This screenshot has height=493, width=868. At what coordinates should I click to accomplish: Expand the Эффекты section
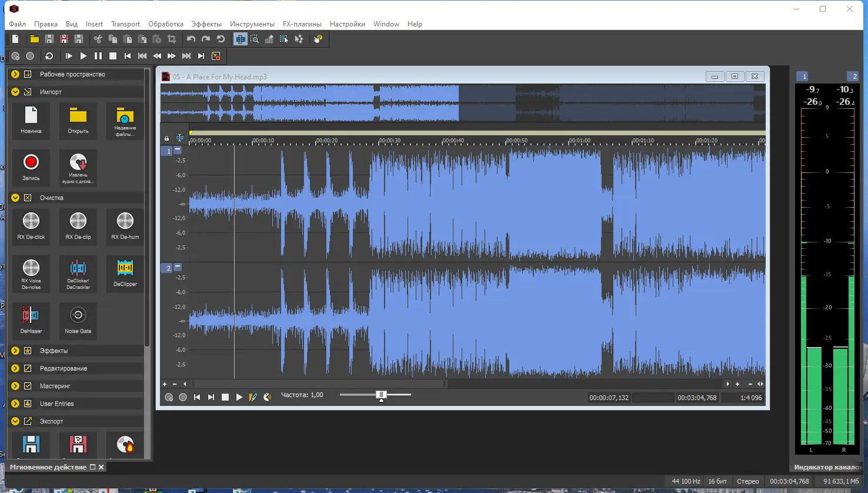[x=15, y=351]
